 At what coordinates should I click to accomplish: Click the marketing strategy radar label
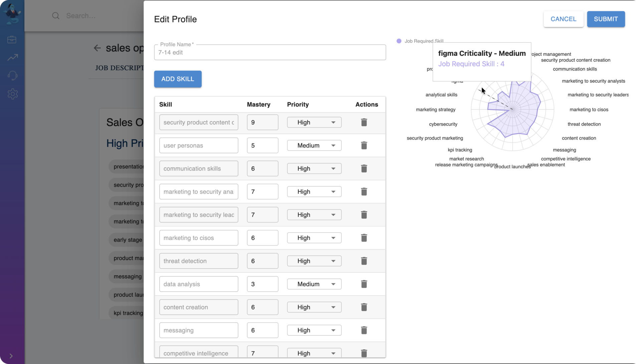tap(435, 109)
